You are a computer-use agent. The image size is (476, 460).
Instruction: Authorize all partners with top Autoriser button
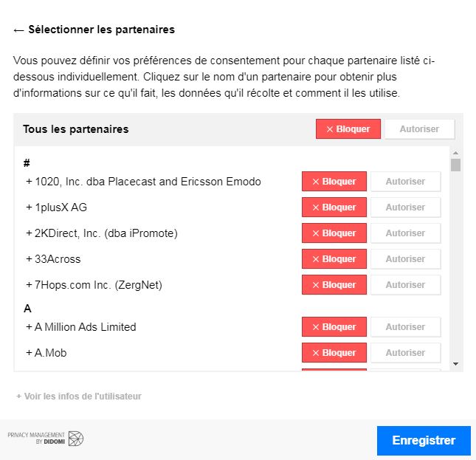(x=419, y=129)
